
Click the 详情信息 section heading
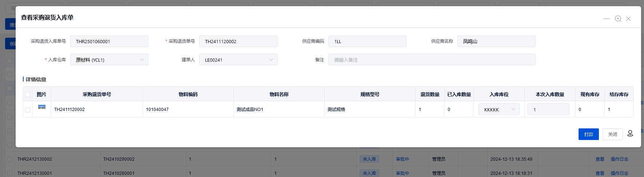tap(36, 79)
